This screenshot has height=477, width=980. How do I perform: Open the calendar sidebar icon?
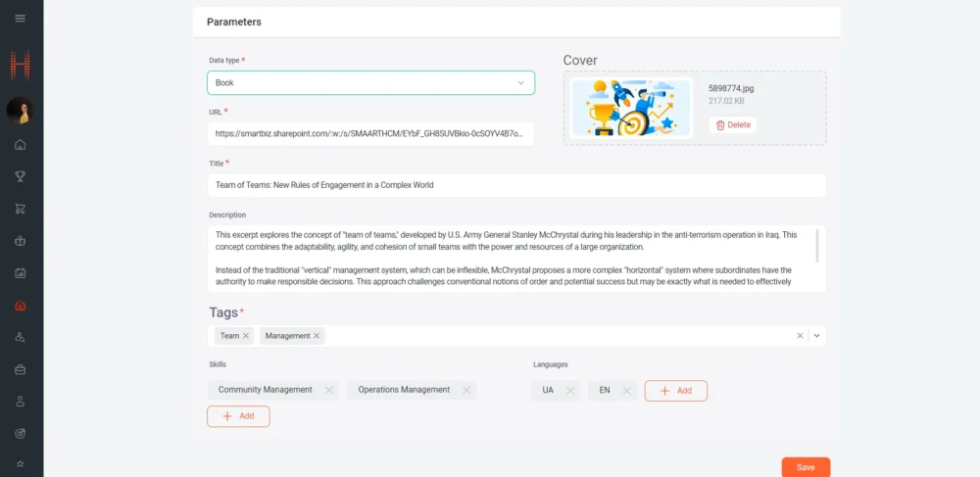click(21, 273)
